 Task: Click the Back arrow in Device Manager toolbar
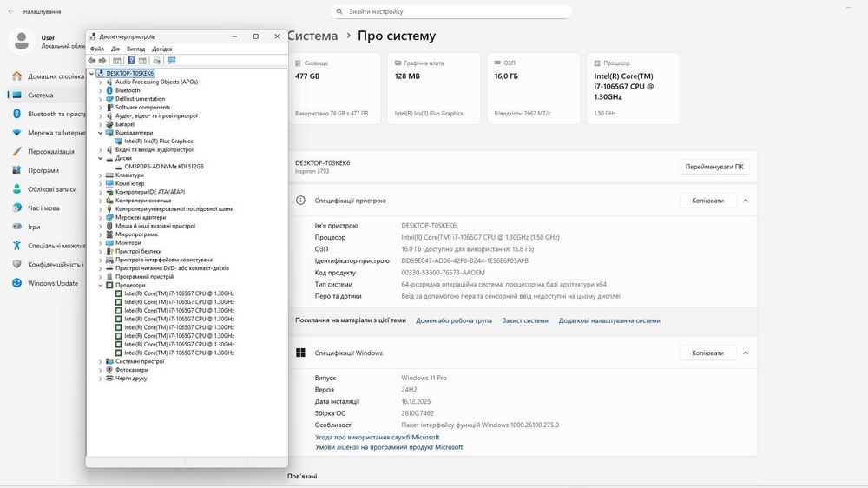coord(92,61)
